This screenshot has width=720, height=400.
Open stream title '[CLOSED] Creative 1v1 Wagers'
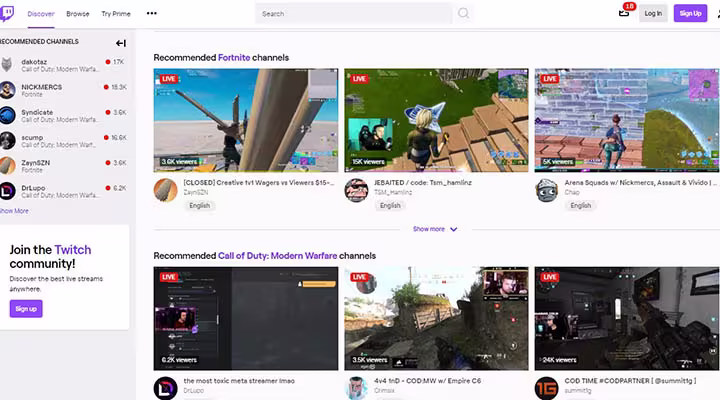tap(259, 182)
